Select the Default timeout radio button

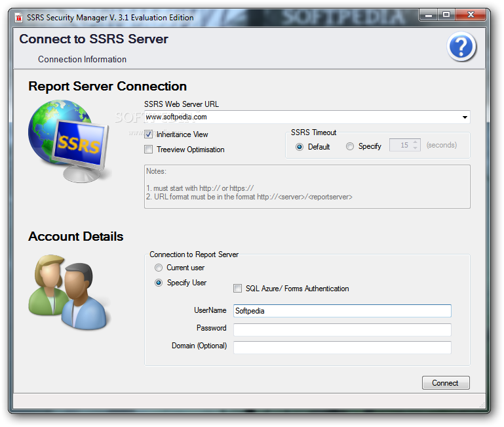coord(300,147)
